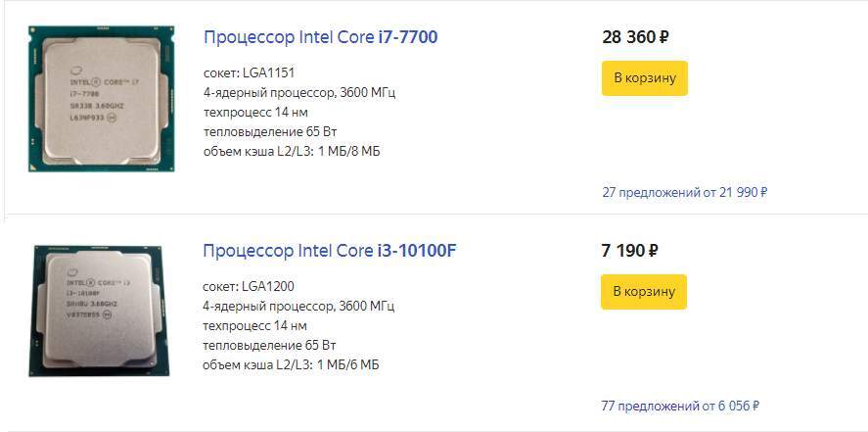Viewport: 868px width, 432px height.
Task: Click the i3-10100F техпроцесс 14 нм line
Action: click(x=254, y=326)
